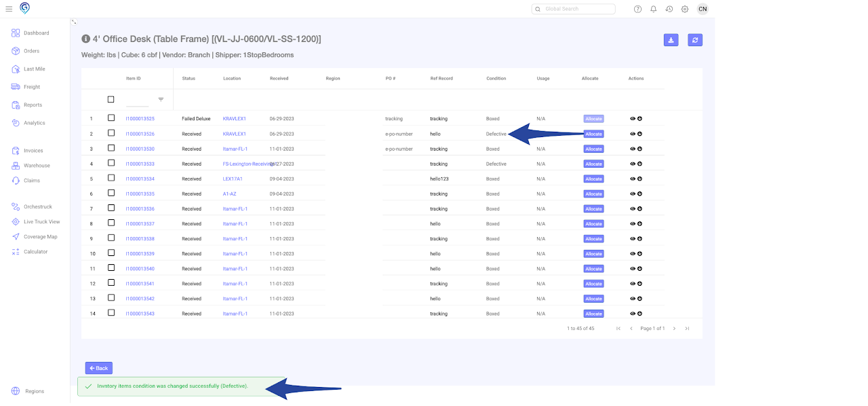
Task: Sort by the Condition column header
Action: coord(496,78)
